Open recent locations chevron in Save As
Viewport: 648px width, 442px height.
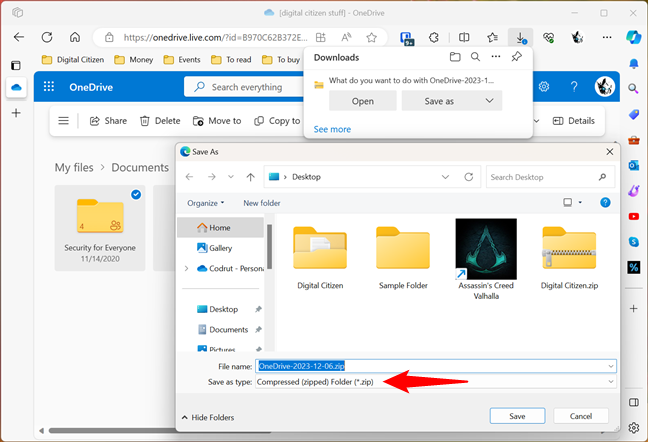[x=231, y=177]
